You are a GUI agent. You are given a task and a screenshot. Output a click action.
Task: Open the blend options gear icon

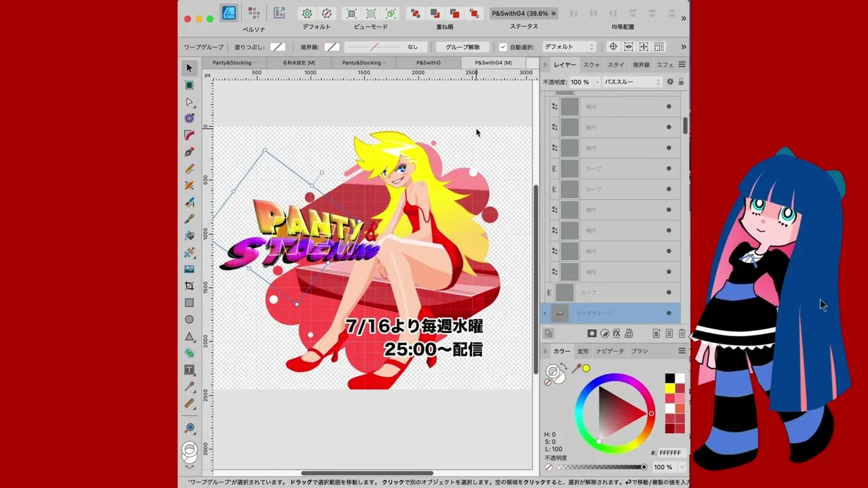pos(670,82)
